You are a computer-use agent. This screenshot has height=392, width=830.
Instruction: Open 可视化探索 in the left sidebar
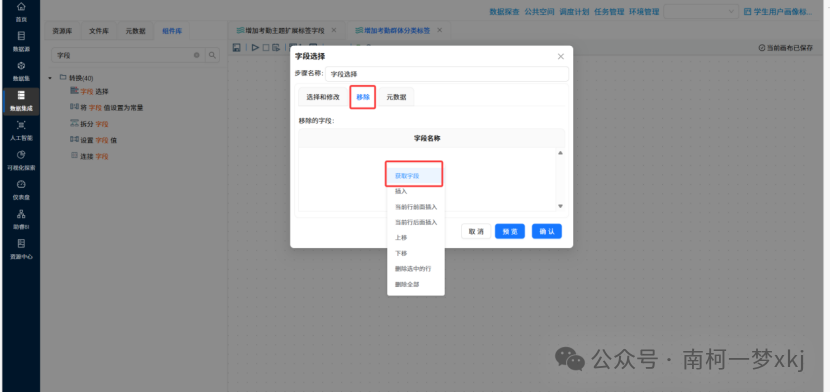point(21,160)
